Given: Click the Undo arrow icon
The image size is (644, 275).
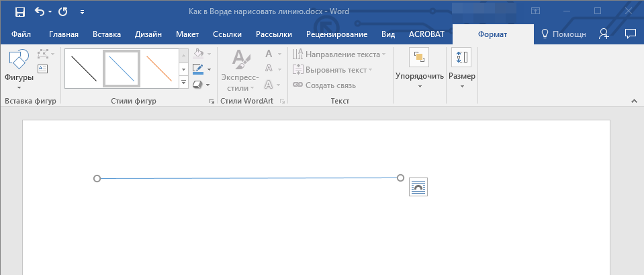Looking at the screenshot, I should point(39,11).
